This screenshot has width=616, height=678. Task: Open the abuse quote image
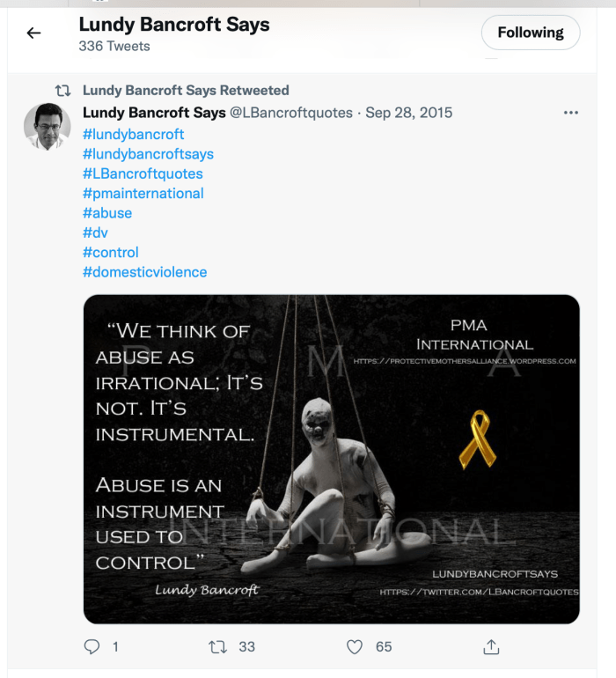point(331,459)
